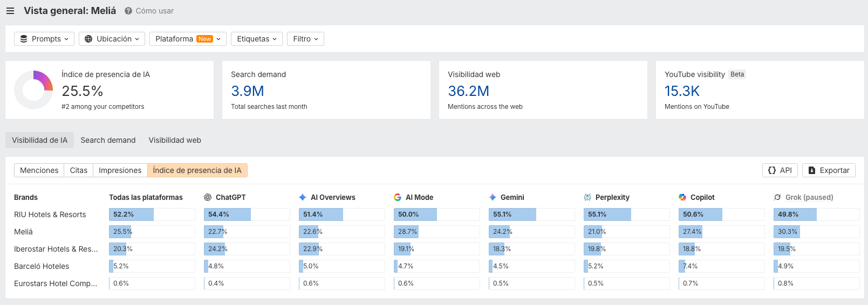Click the ChatGPT logo icon
Screen dimensions: 868x305
click(x=208, y=197)
